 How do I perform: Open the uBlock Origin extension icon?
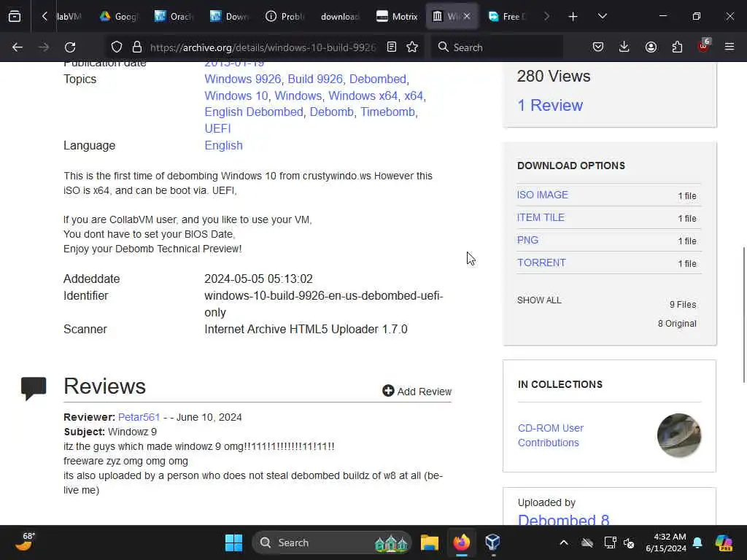coord(704,46)
